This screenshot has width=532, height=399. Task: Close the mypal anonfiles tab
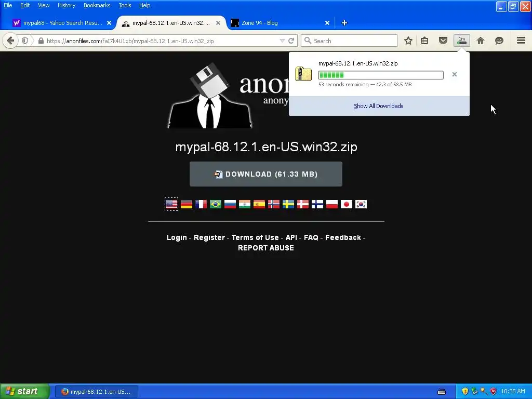coord(218,23)
